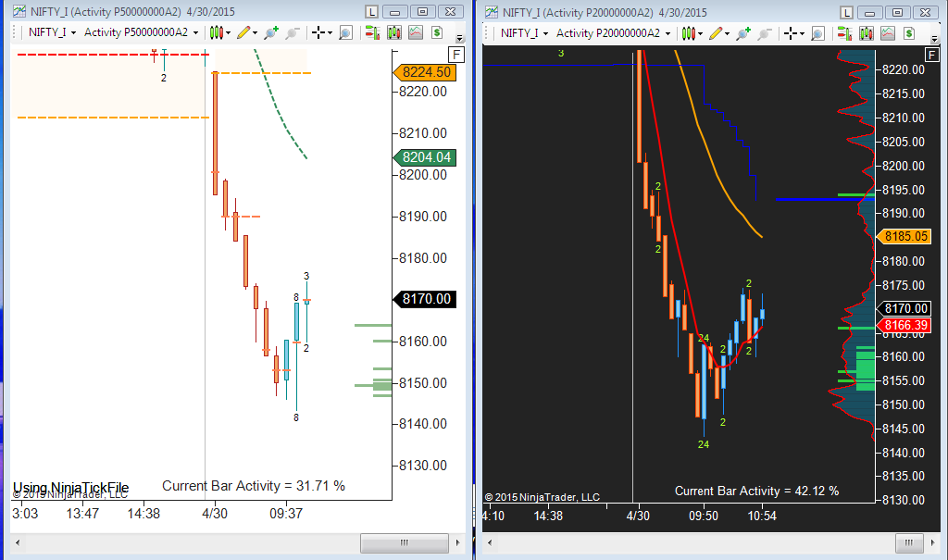948x560 pixels.
Task: Click the chart window icon of P50000000A2 title bar
Action: [x=19, y=11]
